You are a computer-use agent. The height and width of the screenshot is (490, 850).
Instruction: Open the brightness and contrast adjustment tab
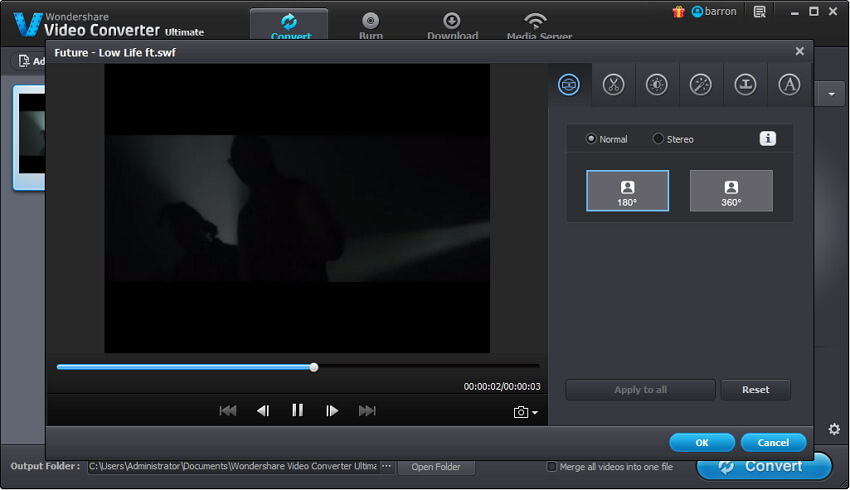[657, 85]
